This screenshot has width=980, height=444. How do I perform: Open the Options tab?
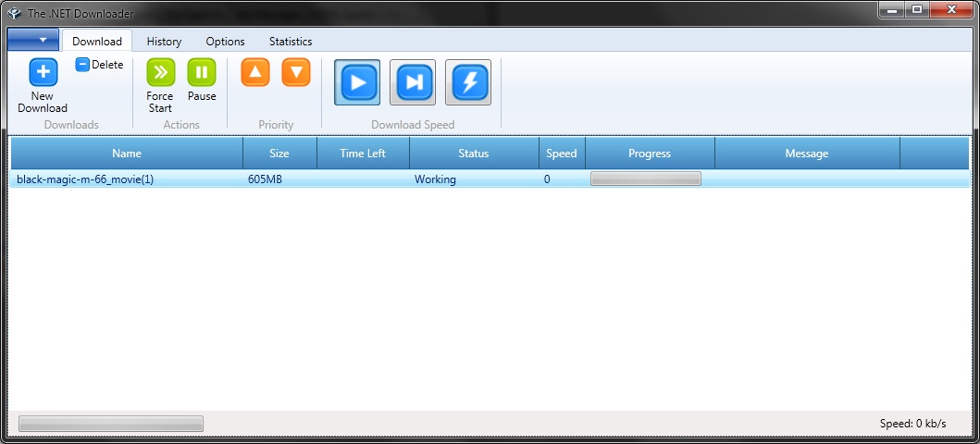click(225, 42)
